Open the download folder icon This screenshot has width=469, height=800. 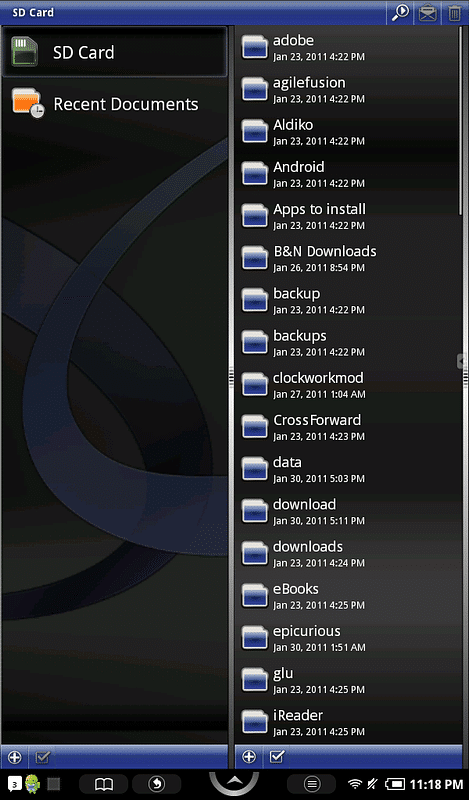tap(255, 512)
